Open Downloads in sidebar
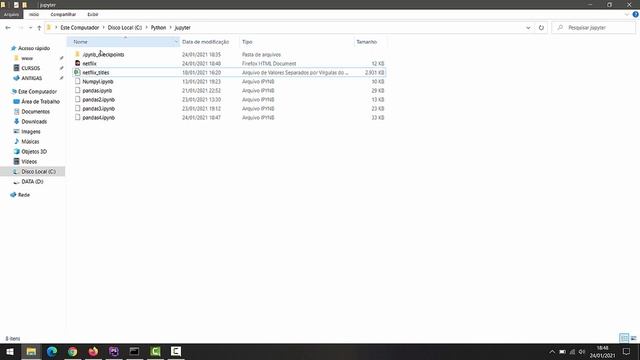This screenshot has height=360, width=640. coord(34,121)
